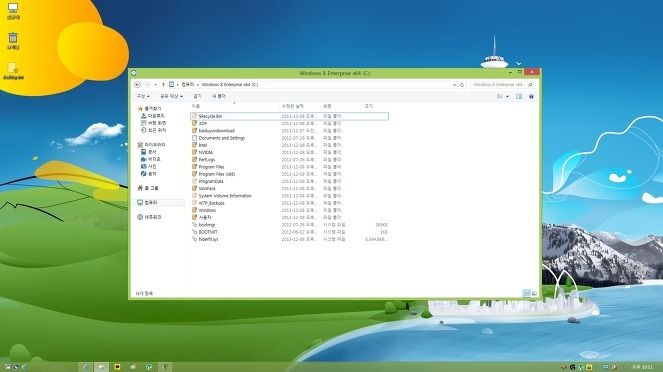Click 컴퓨터 in the address breadcrumb
This screenshot has width=663, height=372.
point(188,85)
